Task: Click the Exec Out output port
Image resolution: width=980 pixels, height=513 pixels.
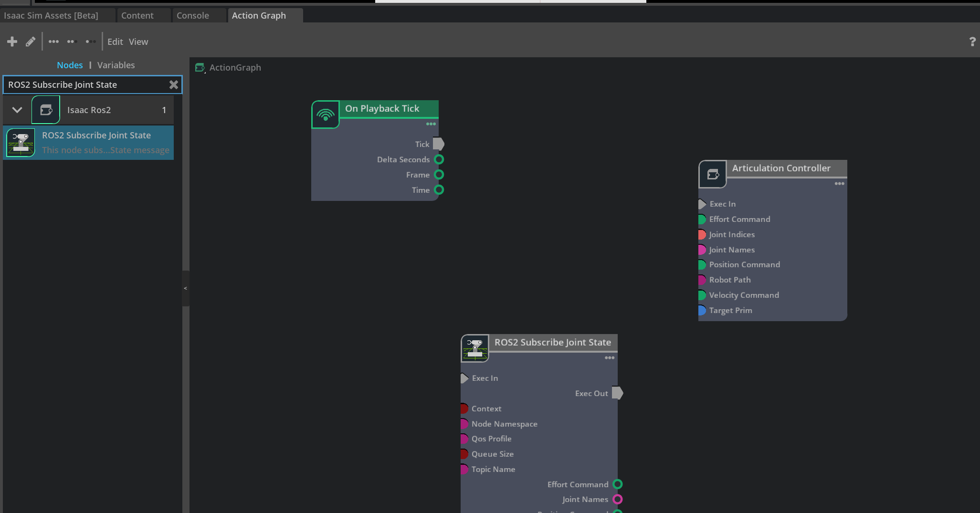Action: tap(618, 393)
